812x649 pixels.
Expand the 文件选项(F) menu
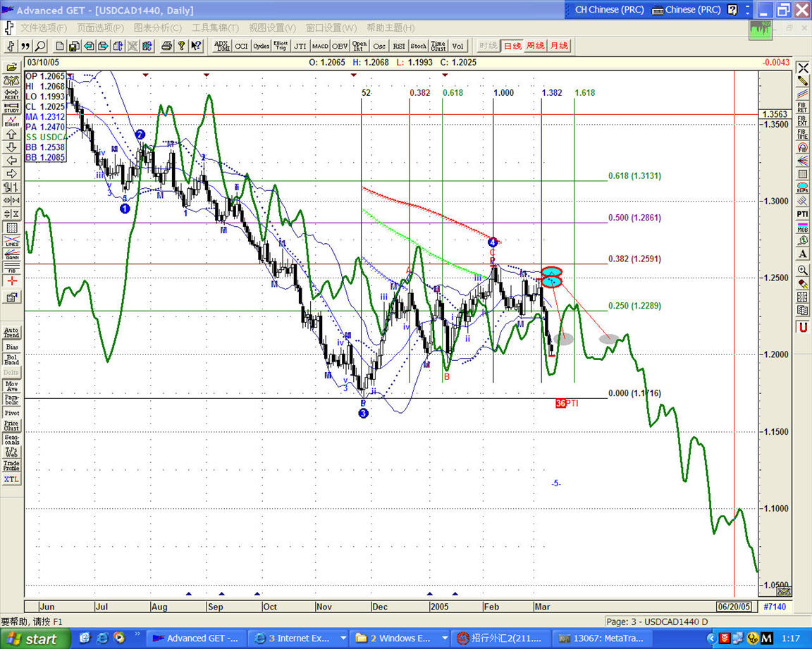point(43,27)
